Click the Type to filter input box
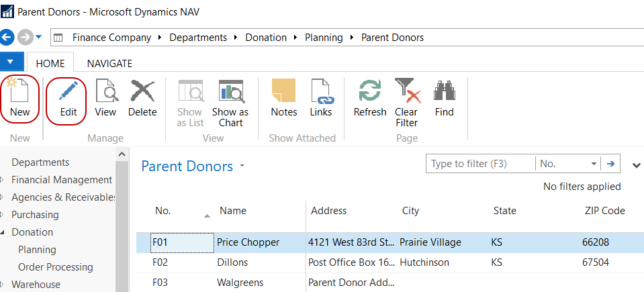This screenshot has height=292, width=644. pos(480,164)
